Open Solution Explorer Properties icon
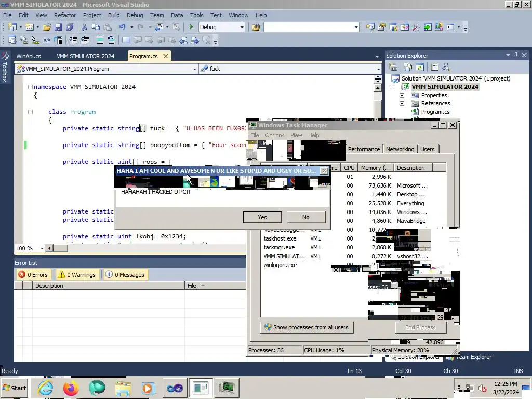This screenshot has height=399, width=532. [393, 67]
